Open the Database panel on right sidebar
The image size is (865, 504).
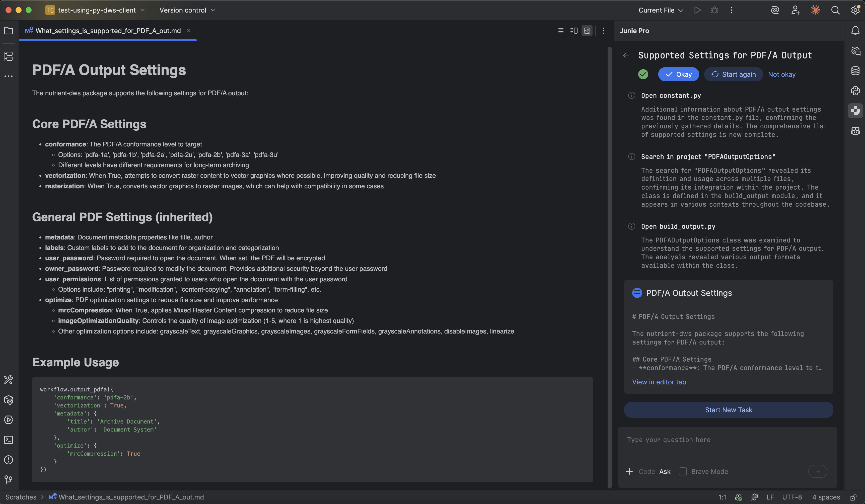pos(855,71)
